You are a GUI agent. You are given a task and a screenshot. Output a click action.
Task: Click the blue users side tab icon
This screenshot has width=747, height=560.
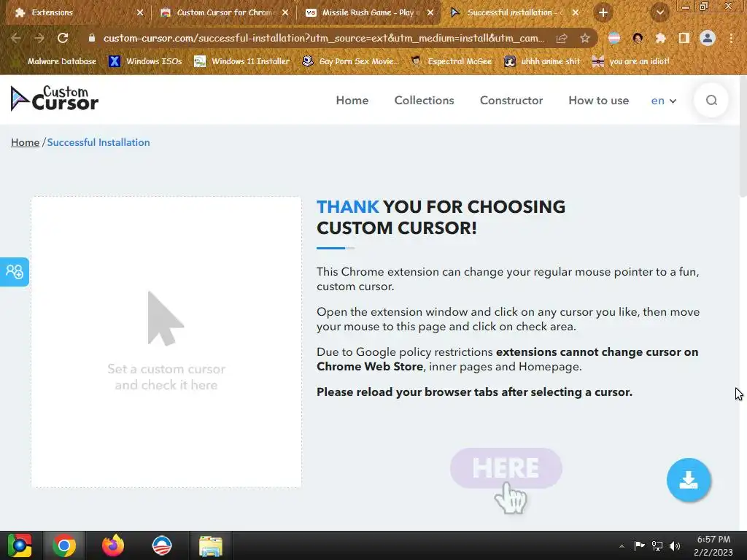(15, 271)
